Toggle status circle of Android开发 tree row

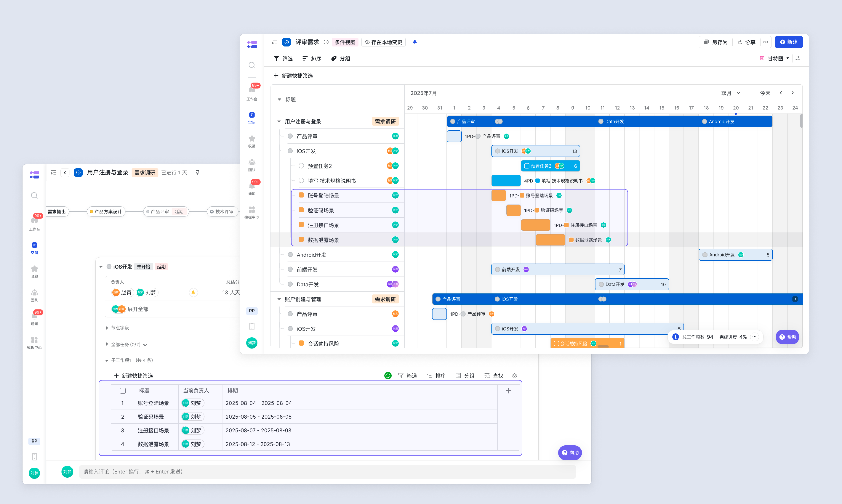click(290, 254)
